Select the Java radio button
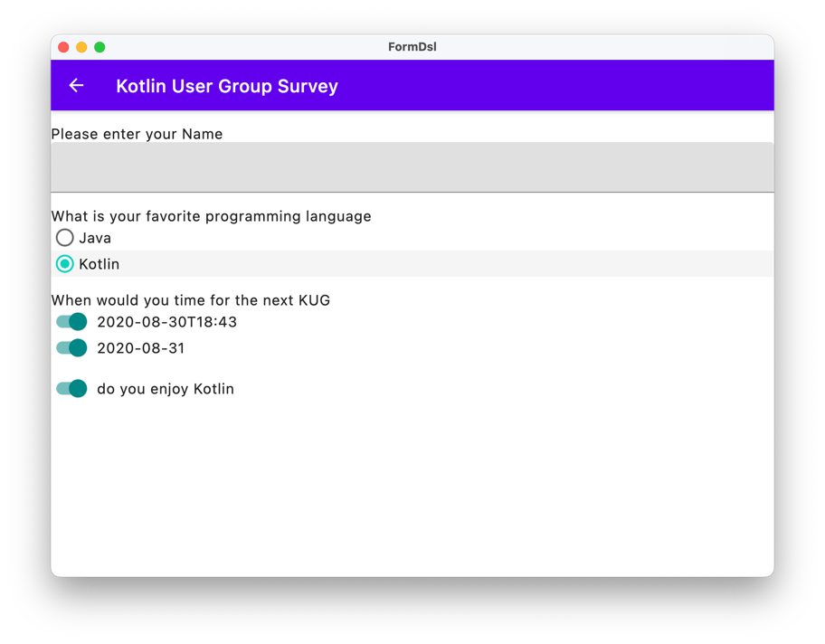Viewport: 825px width, 644px height. (65, 238)
